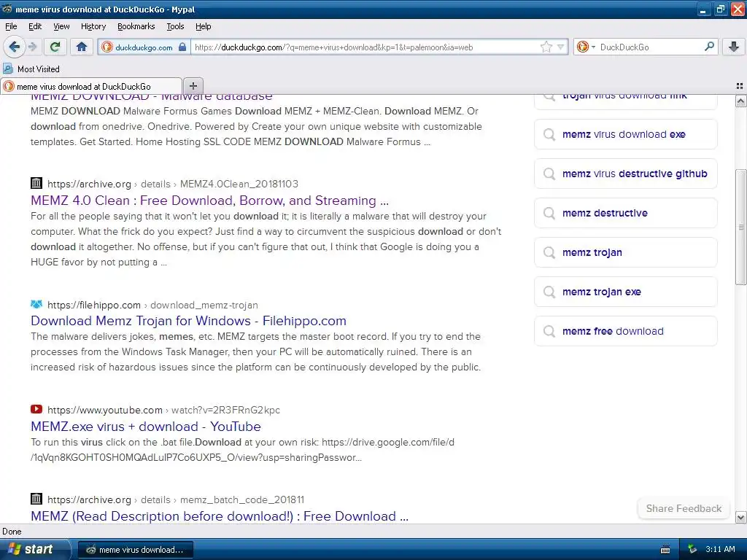Open 'Download Memz Trojan for Windows' result
The height and width of the screenshot is (560, 747).
coord(188,321)
